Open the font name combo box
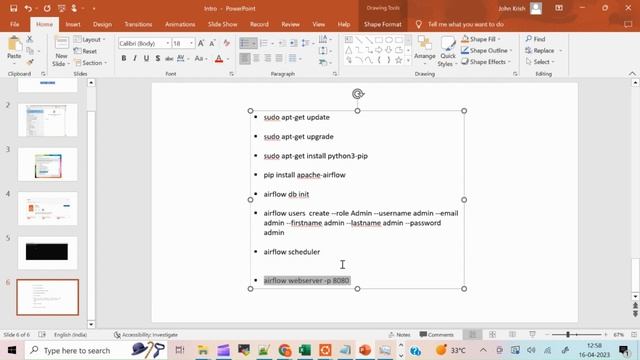The image size is (640, 360). (x=144, y=43)
